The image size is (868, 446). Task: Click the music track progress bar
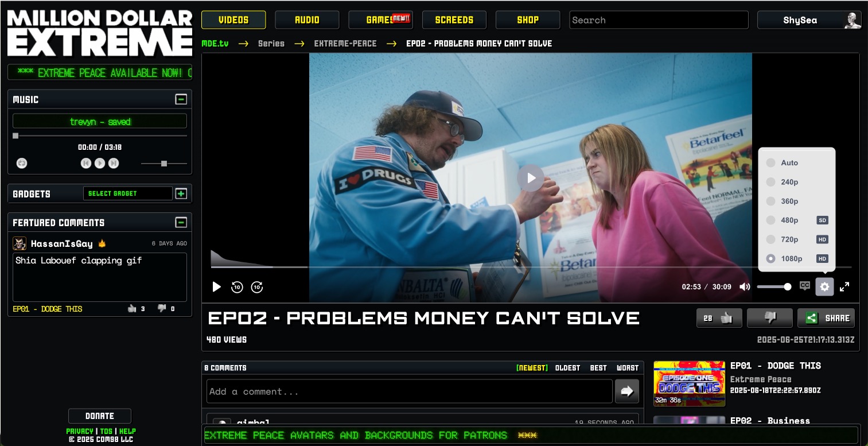tap(100, 136)
